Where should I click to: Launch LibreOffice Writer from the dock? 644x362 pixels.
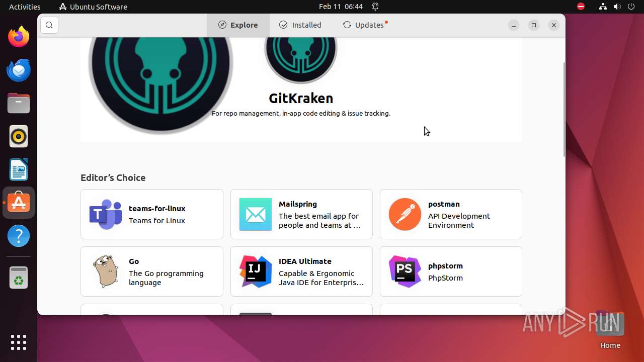click(x=19, y=169)
